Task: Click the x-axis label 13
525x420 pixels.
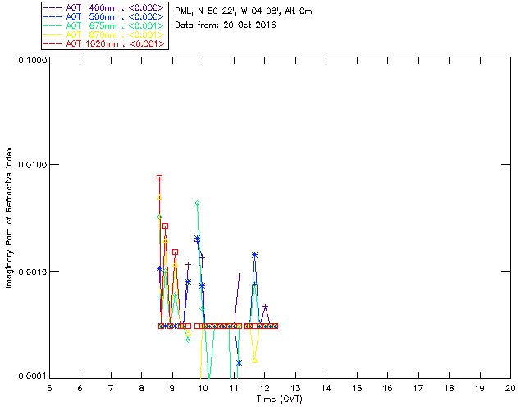Action: click(x=295, y=388)
